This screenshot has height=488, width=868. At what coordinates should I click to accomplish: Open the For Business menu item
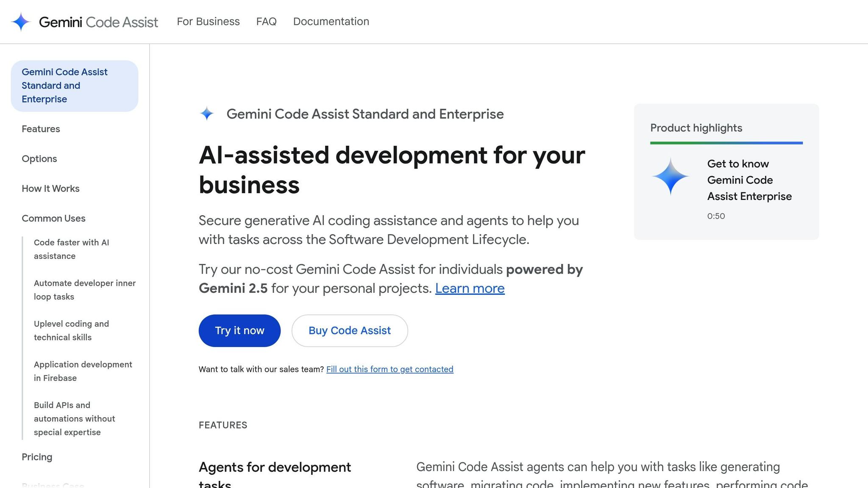208,22
